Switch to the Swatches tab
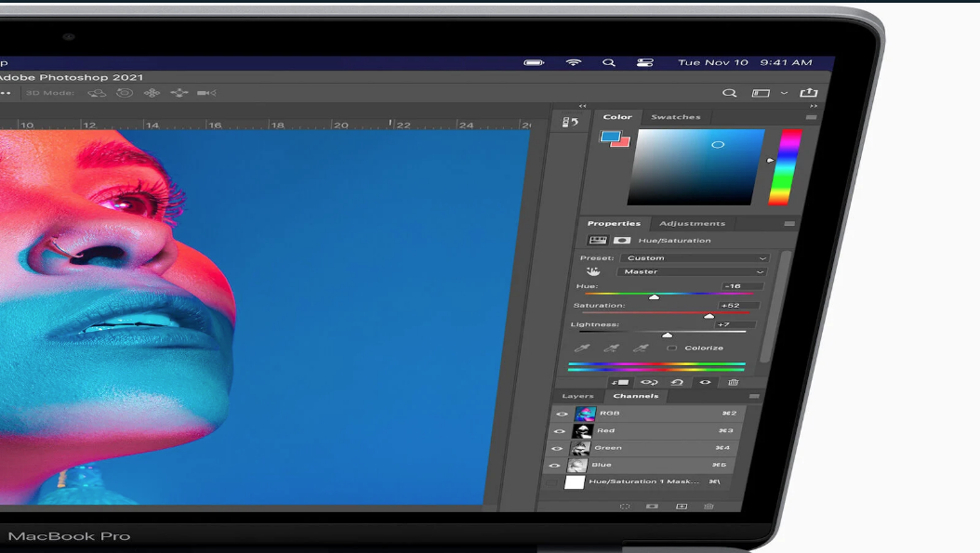 pos(676,117)
